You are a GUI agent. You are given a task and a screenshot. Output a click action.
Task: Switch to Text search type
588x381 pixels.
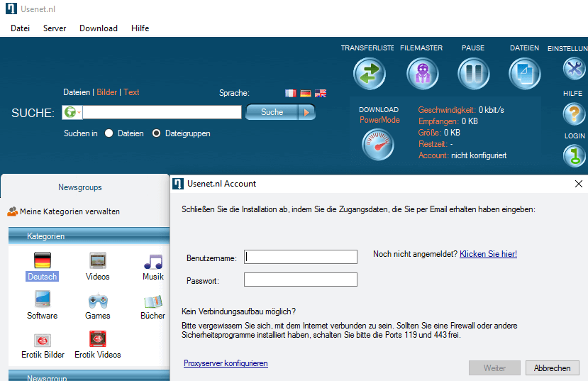click(x=131, y=92)
